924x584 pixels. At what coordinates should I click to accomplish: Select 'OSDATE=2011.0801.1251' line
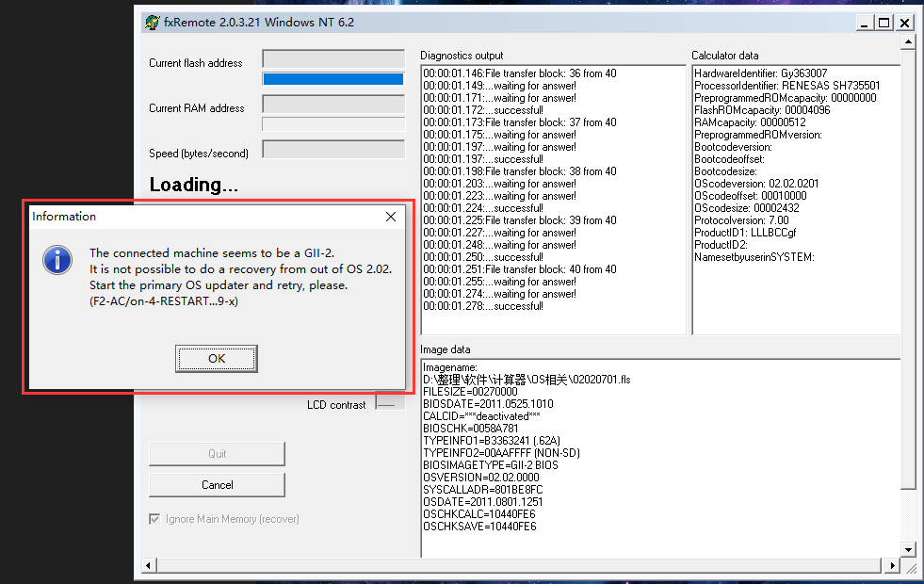tap(482, 502)
